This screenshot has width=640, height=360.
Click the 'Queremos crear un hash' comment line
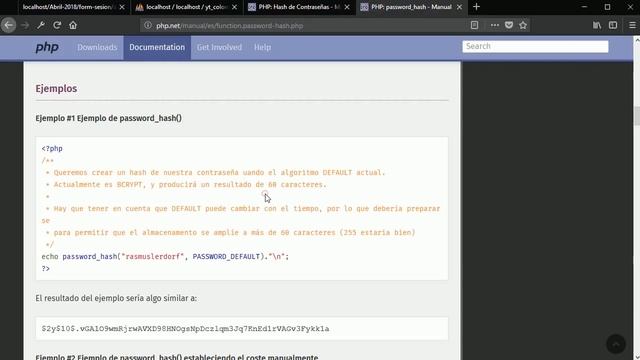click(x=215, y=173)
